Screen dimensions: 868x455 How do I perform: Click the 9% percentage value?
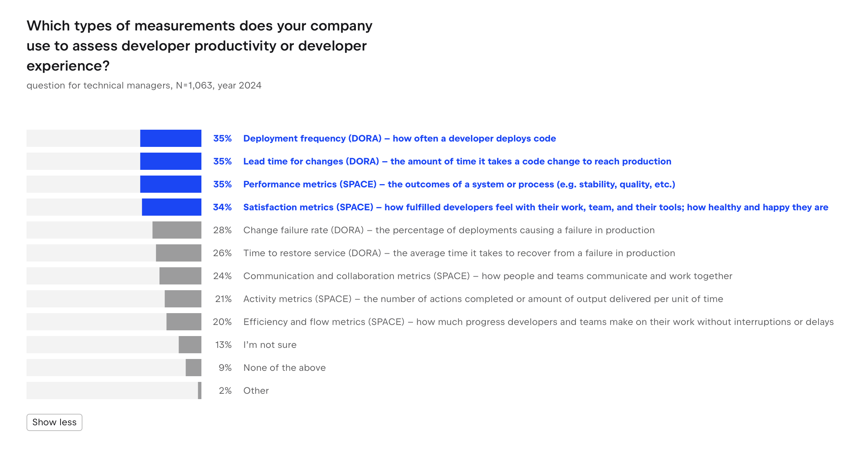click(x=225, y=368)
